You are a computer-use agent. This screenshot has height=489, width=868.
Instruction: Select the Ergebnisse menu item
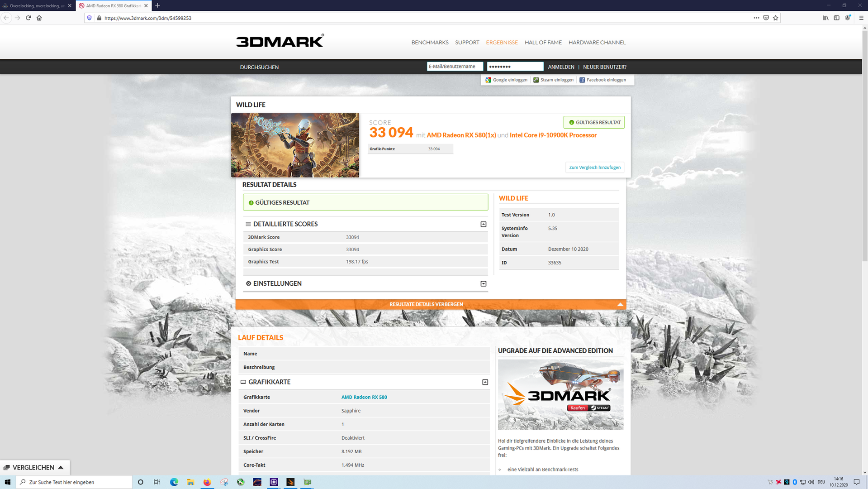click(502, 42)
